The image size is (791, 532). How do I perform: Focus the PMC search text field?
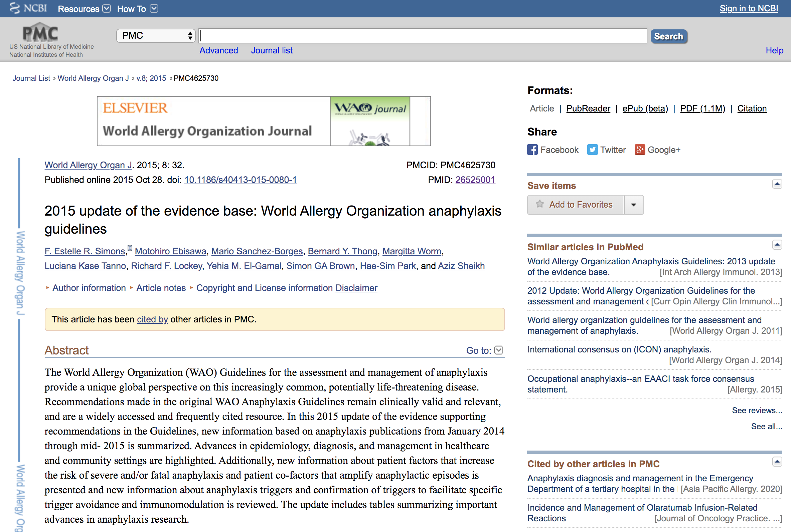point(423,36)
